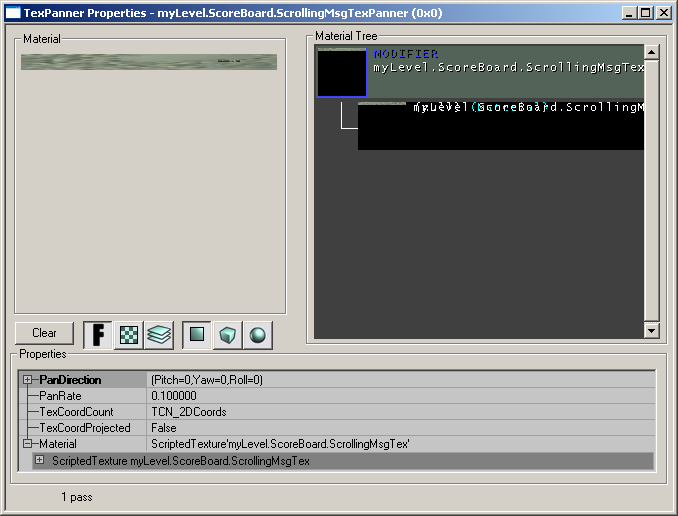Minimize the TexPanner Properties window
The width and height of the screenshot is (678, 516).
coord(630,13)
